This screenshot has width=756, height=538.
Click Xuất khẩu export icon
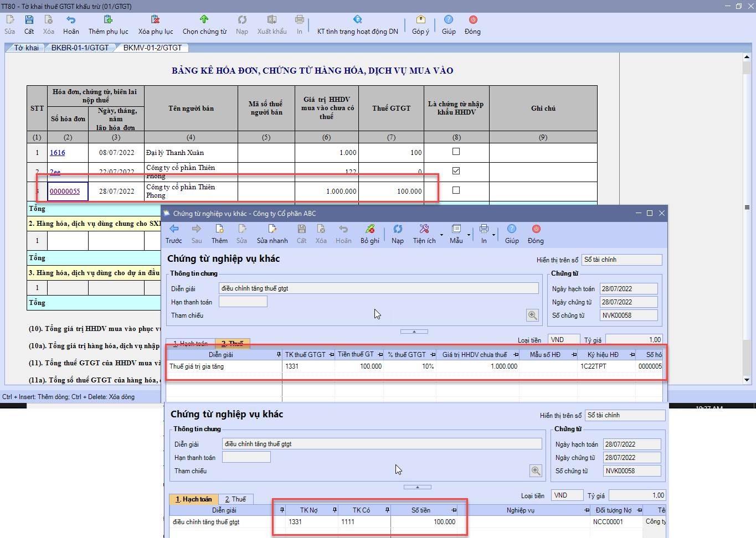click(272, 20)
